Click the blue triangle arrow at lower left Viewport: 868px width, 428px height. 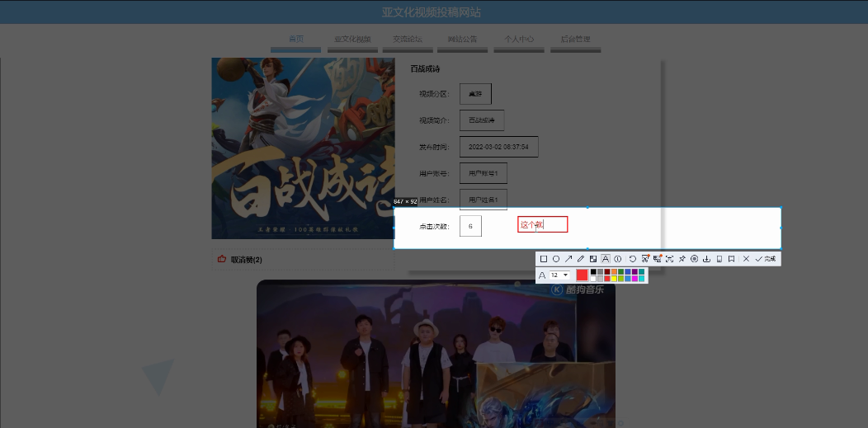[x=158, y=377]
